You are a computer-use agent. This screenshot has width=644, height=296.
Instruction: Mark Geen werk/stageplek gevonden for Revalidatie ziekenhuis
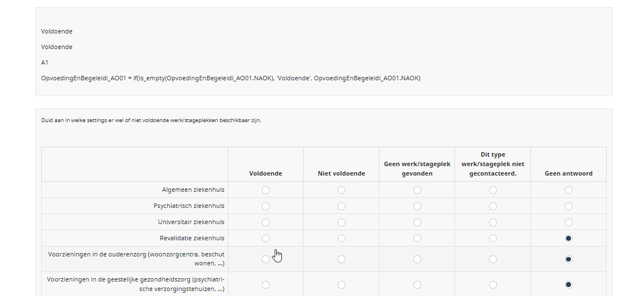coord(417,239)
